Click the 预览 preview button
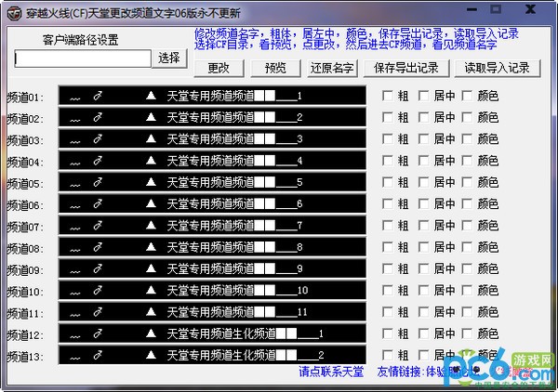The width and height of the screenshot is (558, 392). [x=275, y=68]
